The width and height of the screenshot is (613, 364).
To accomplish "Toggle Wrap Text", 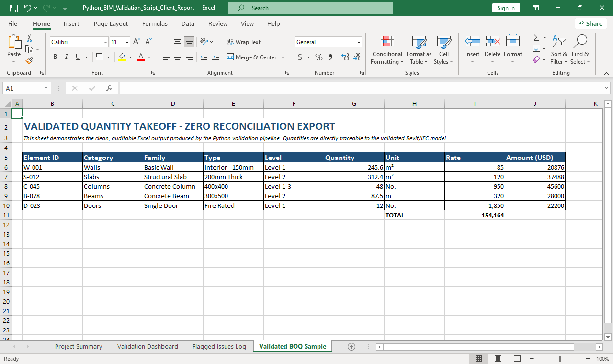I will pyautogui.click(x=244, y=42).
